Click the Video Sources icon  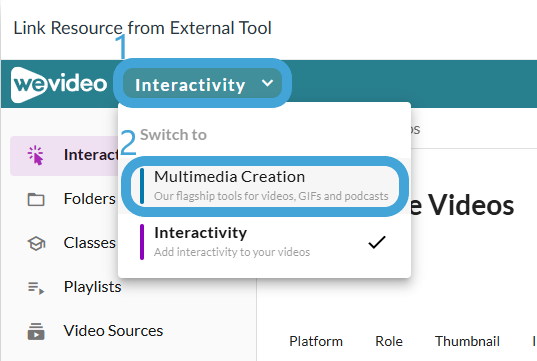coord(36,332)
